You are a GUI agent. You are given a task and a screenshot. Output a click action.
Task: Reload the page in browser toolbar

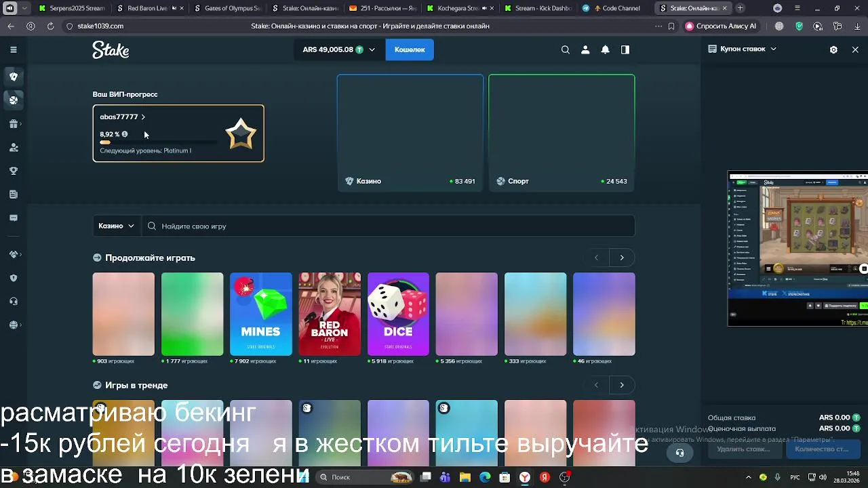tap(50, 26)
